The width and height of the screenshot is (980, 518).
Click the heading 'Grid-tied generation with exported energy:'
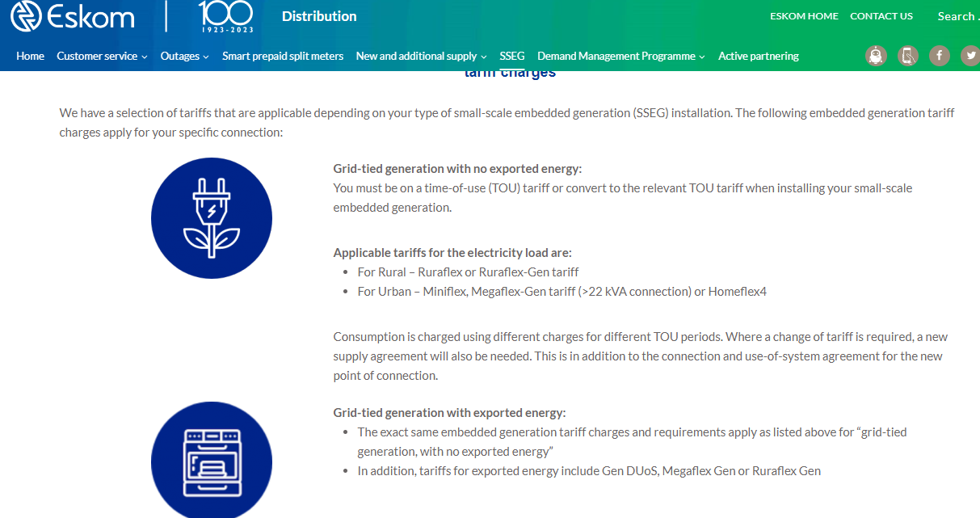click(x=450, y=413)
